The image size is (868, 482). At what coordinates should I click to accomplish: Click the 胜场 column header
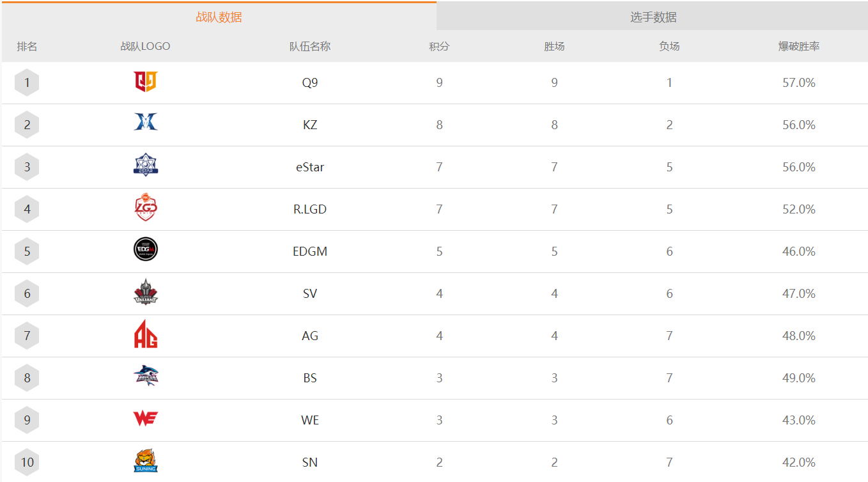[554, 46]
